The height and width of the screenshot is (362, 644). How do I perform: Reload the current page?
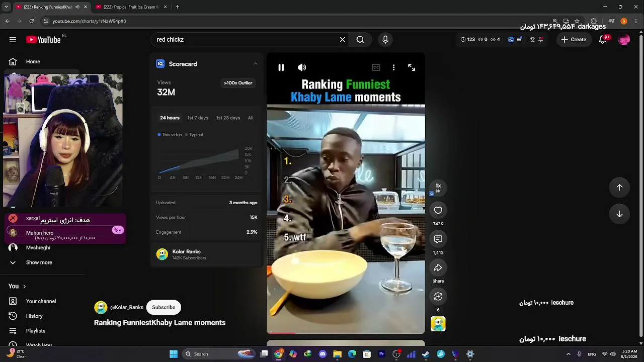tap(31, 21)
